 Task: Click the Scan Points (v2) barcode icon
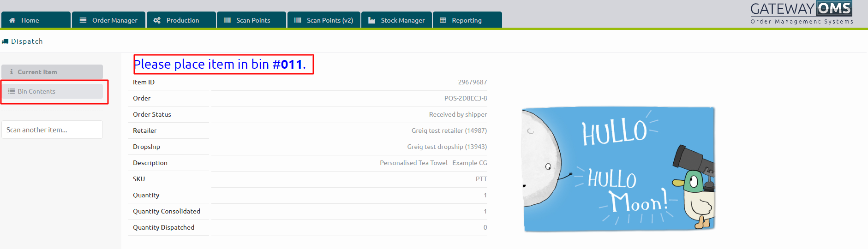tap(298, 20)
